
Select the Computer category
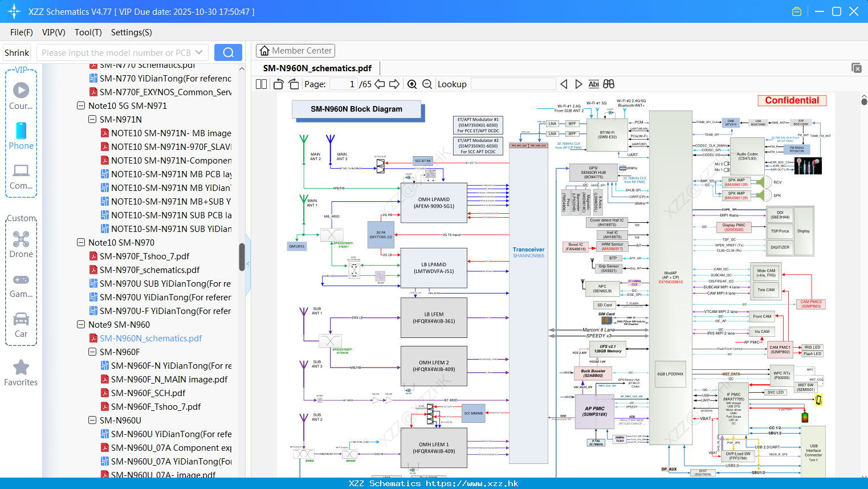point(21,176)
